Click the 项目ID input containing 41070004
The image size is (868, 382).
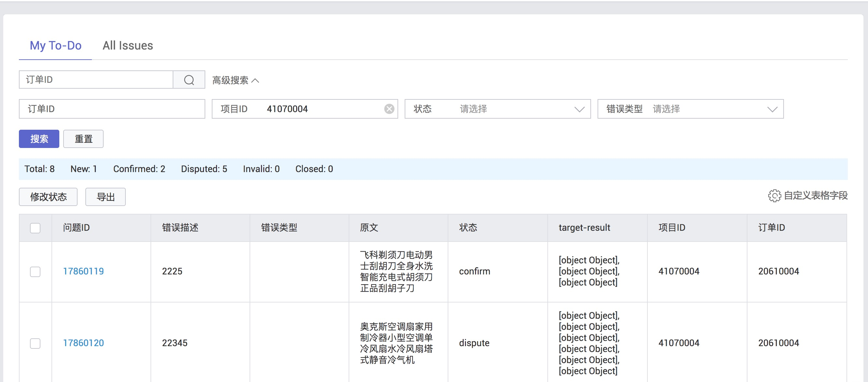pyautogui.click(x=320, y=109)
